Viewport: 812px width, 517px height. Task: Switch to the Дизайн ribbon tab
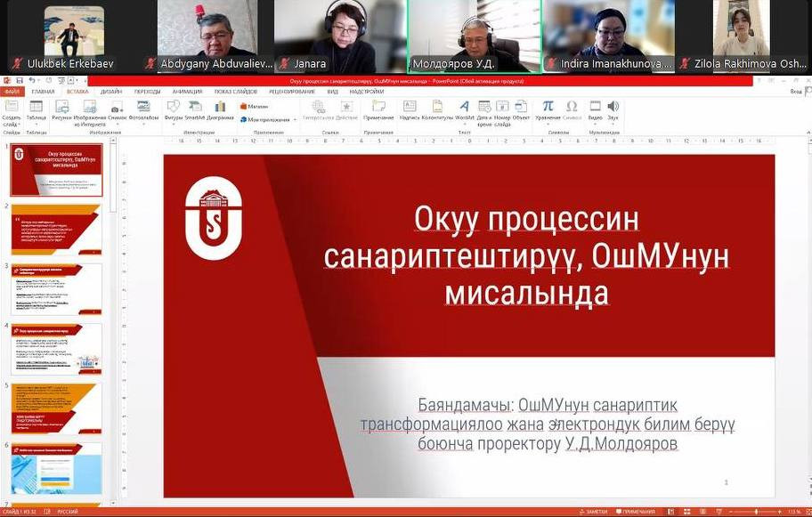pyautogui.click(x=110, y=91)
